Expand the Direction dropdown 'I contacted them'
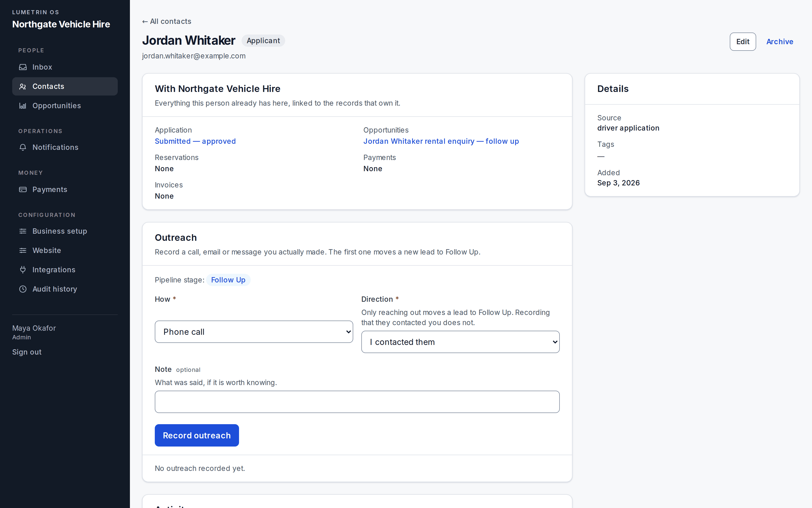 pos(460,342)
